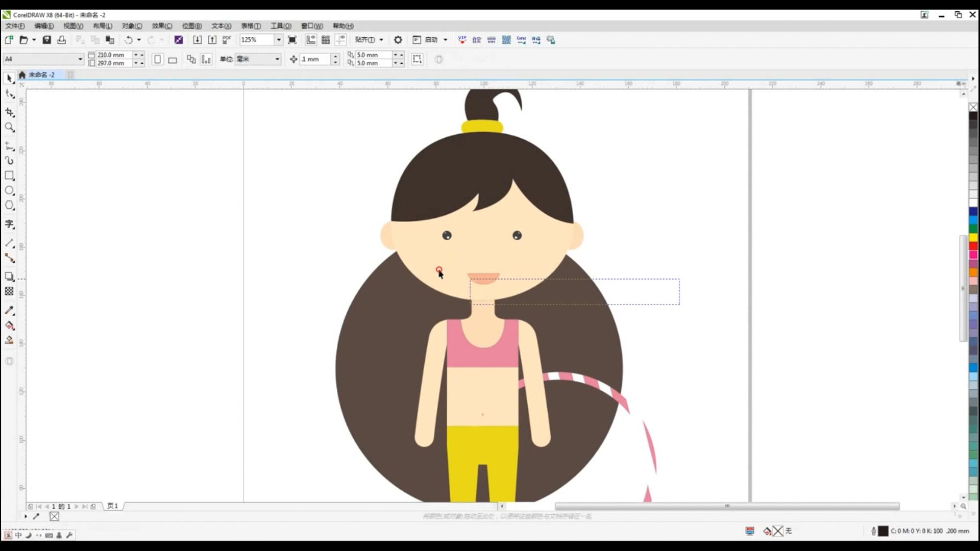The width and height of the screenshot is (980, 551).
Task: Click the 启动 launch button
Action: [x=431, y=40]
